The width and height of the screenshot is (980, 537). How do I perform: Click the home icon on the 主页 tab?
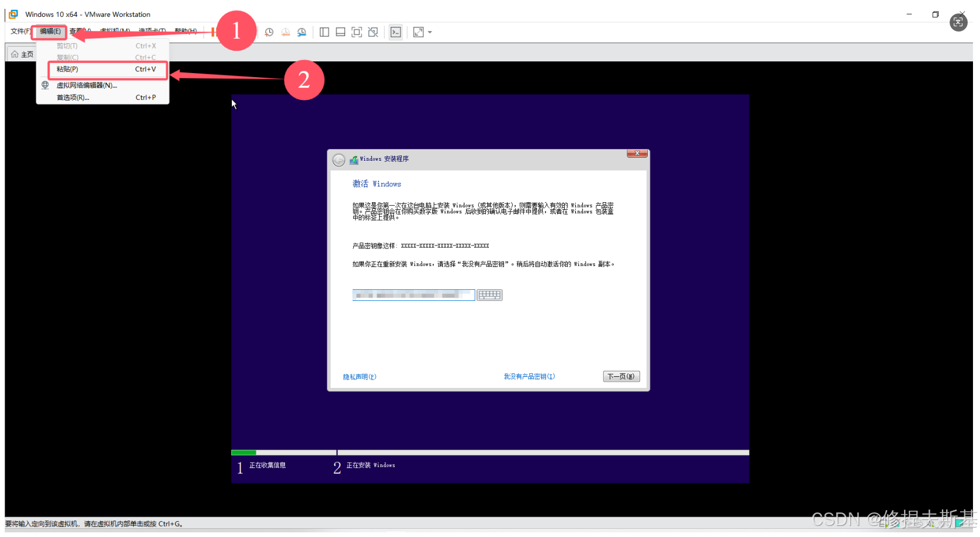15,53
